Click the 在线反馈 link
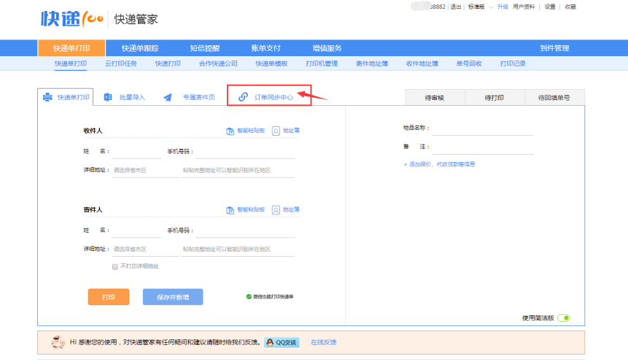The image size is (628, 364). pyautogui.click(x=323, y=342)
